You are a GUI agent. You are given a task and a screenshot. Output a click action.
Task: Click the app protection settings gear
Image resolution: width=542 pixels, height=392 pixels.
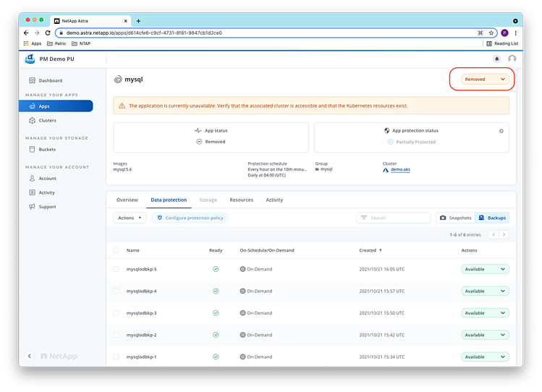point(501,131)
